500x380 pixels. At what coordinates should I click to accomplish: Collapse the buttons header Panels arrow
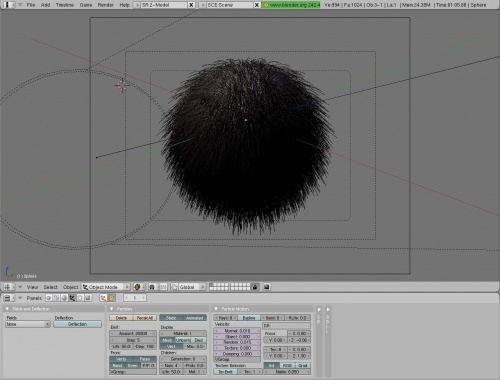click(20, 298)
